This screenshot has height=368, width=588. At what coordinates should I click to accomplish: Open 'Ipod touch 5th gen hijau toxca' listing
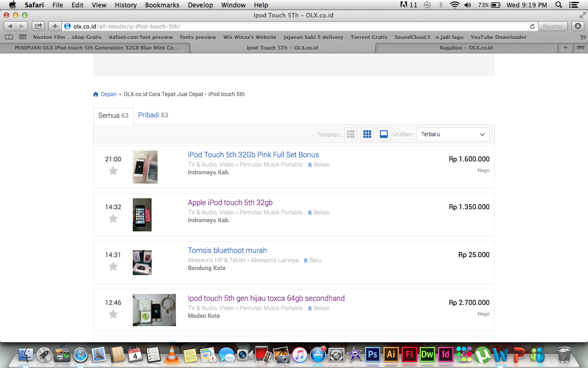[x=266, y=299]
